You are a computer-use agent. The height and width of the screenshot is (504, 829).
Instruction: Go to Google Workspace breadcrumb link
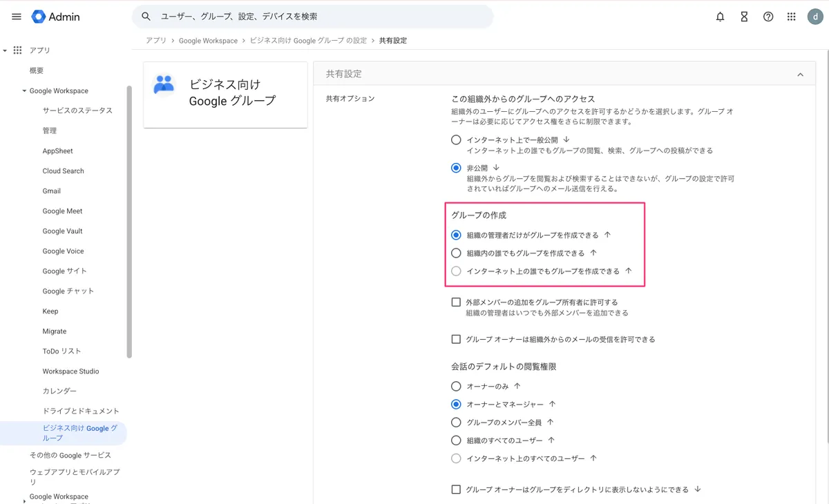pos(208,41)
